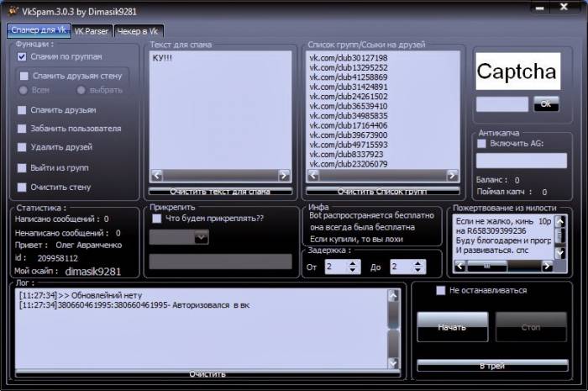Click donation box horizontal scrollbar thumb
This screenshot has width=588, height=391.
487,266
